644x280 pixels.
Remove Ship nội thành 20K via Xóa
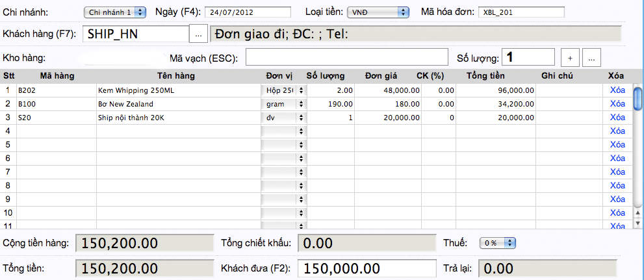(x=616, y=118)
